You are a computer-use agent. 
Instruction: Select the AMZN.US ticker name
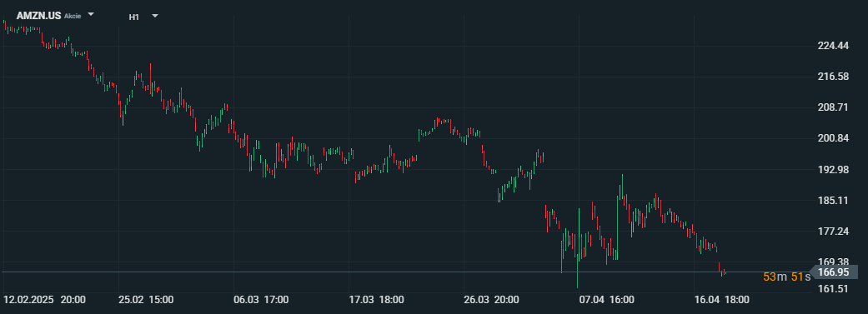[38, 16]
